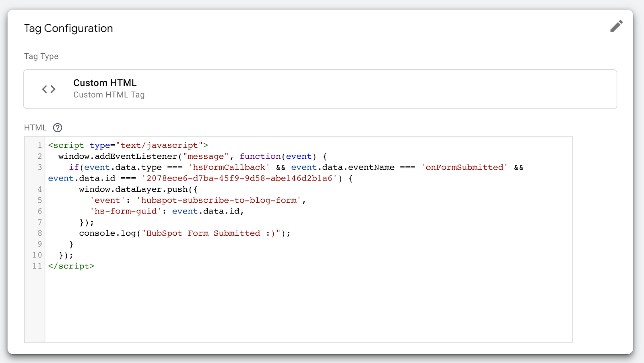Image resolution: width=644 pixels, height=363 pixels.
Task: Click line number 10 in the gutter
Action: click(37, 255)
